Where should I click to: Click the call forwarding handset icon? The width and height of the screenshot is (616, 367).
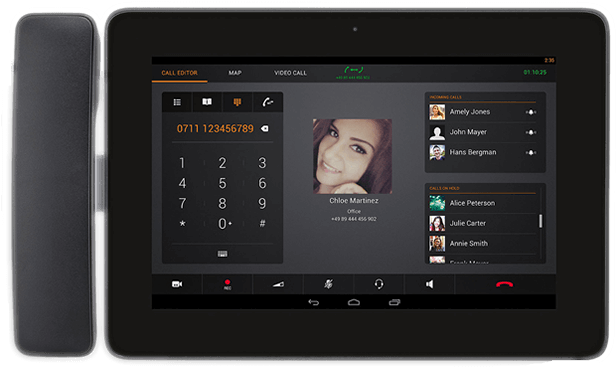[x=268, y=102]
